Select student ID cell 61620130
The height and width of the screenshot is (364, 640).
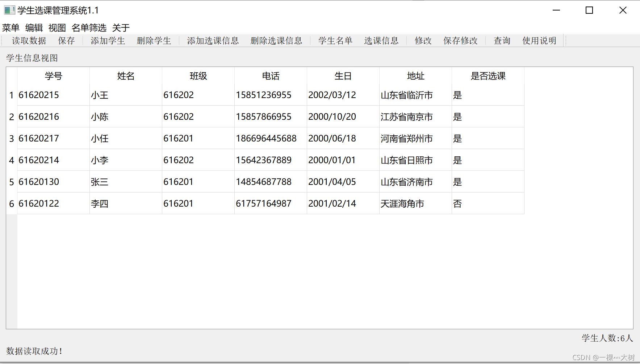coord(53,182)
